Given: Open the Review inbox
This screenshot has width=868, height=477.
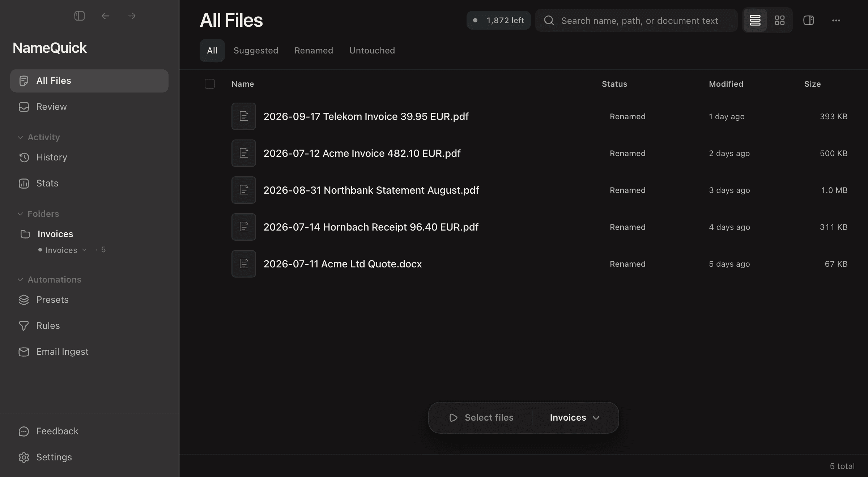Looking at the screenshot, I should point(89,107).
